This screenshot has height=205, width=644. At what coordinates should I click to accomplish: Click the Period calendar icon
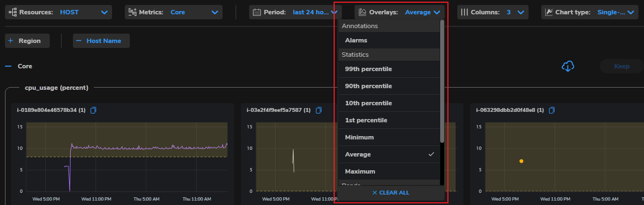tap(257, 12)
